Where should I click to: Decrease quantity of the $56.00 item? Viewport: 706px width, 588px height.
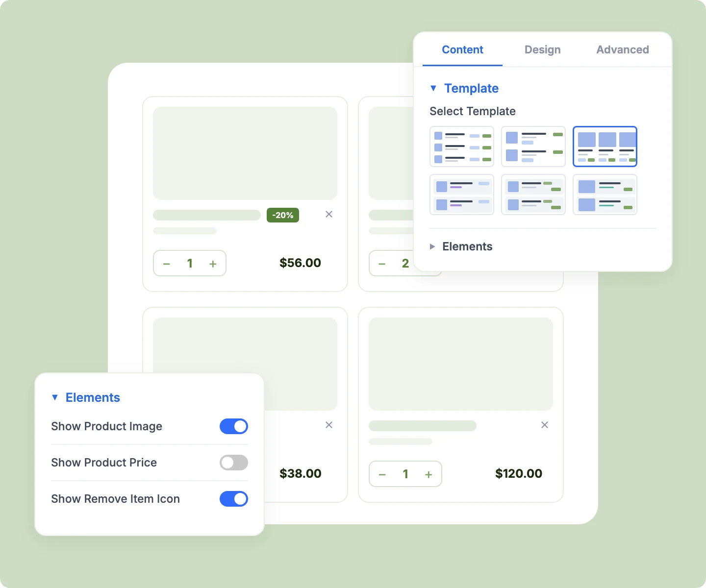(x=167, y=264)
